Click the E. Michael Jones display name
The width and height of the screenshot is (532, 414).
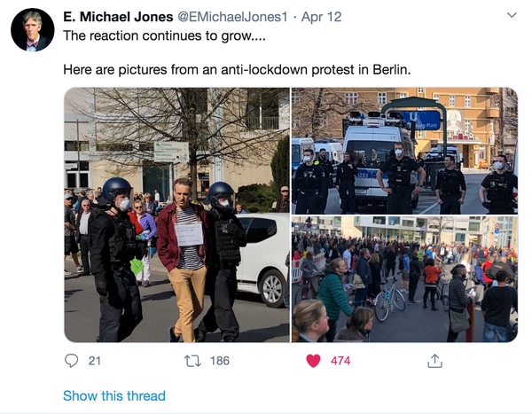pyautogui.click(x=118, y=17)
